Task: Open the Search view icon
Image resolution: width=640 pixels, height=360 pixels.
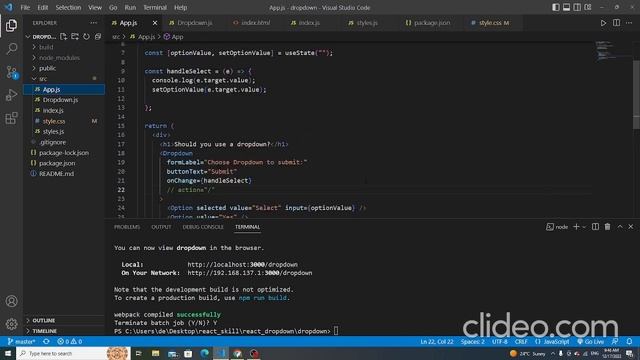Action: [x=11, y=49]
